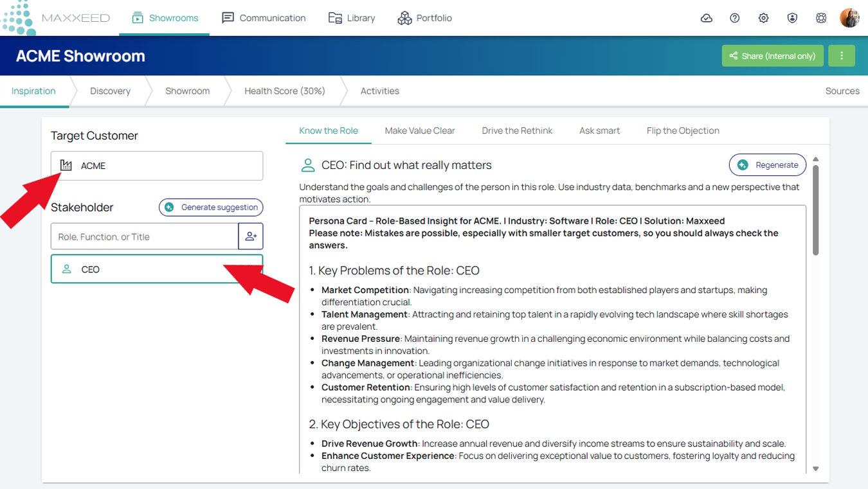Image resolution: width=868 pixels, height=489 pixels.
Task: Click the scrollbar down arrow
Action: click(816, 469)
